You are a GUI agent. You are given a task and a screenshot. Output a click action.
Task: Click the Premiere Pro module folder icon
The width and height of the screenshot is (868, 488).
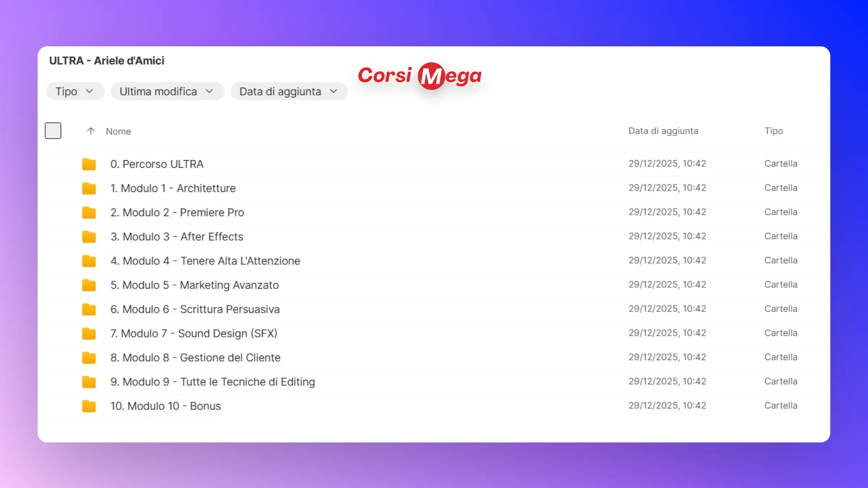[x=89, y=213]
